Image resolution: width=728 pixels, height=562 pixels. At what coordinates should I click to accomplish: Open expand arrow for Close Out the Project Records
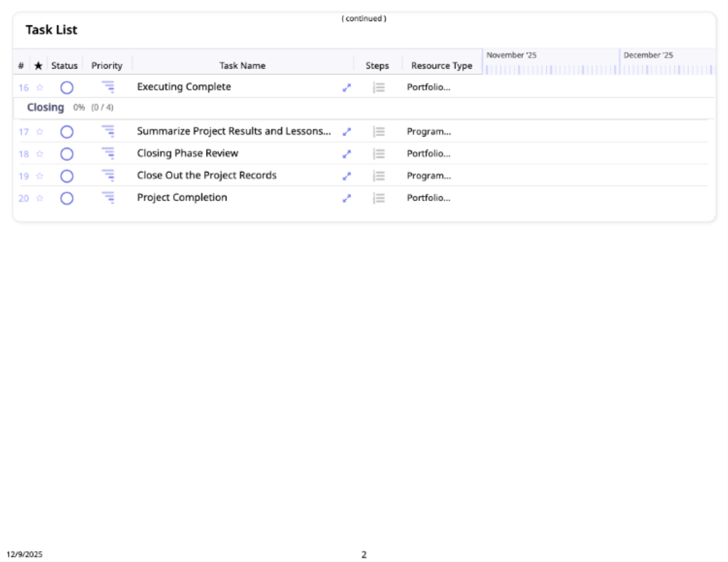(347, 176)
